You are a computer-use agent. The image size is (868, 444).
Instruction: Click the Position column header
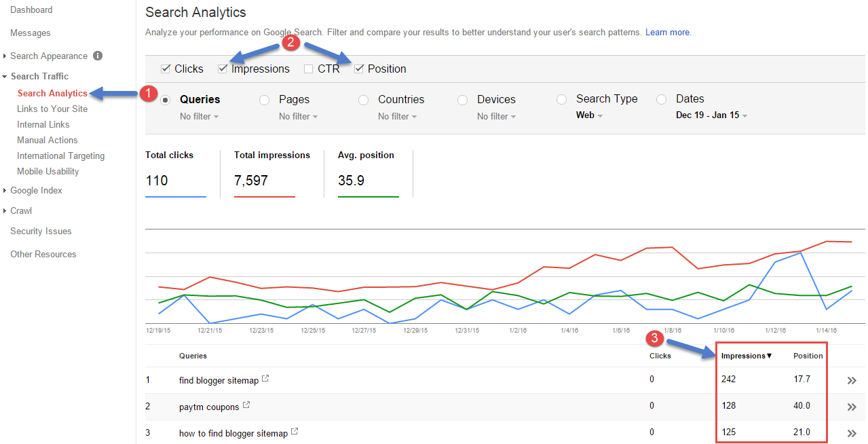pos(808,356)
